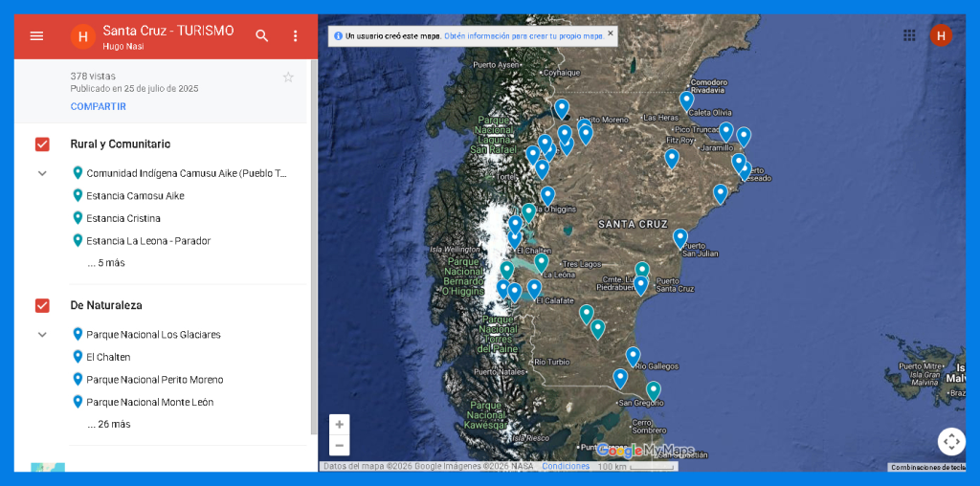Click the COMPARTIR share link
The width and height of the screenshot is (980, 486).
pos(98,106)
